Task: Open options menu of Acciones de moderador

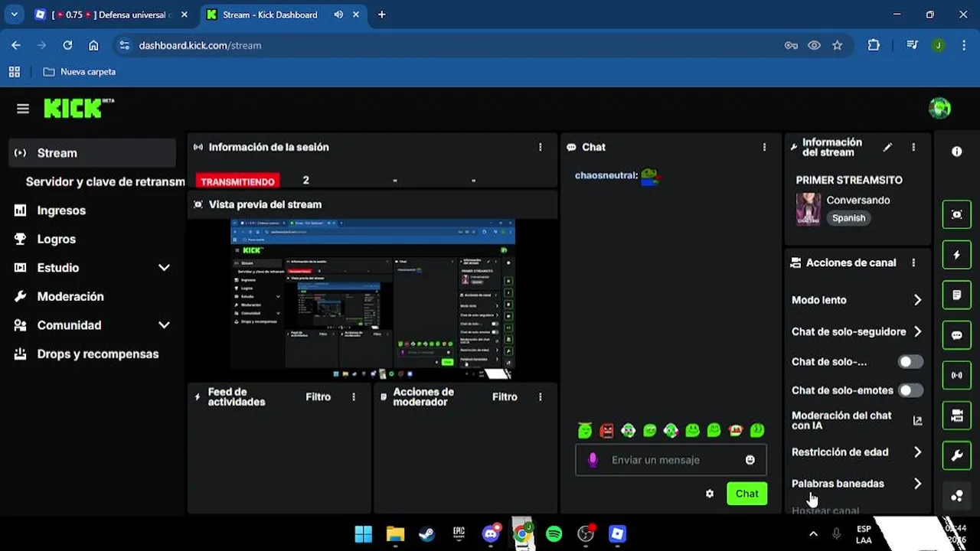Action: (x=541, y=396)
